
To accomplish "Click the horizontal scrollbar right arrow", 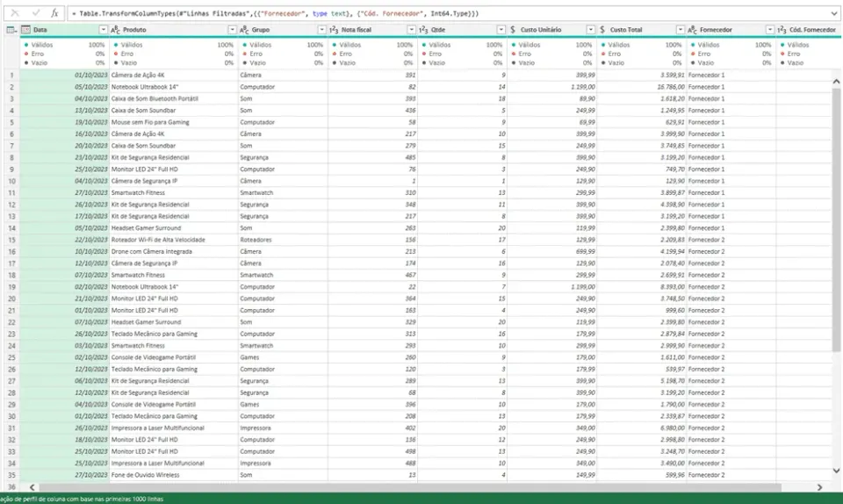I will tap(819, 487).
